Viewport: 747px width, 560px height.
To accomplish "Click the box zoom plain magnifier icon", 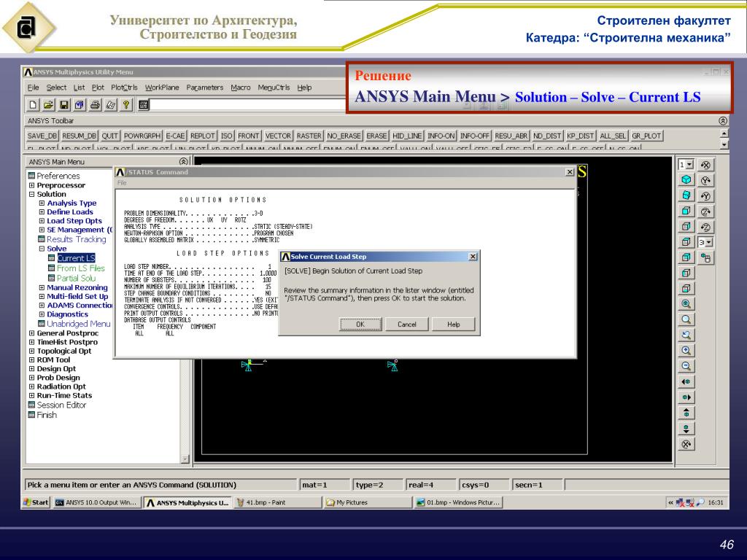I will [686, 319].
